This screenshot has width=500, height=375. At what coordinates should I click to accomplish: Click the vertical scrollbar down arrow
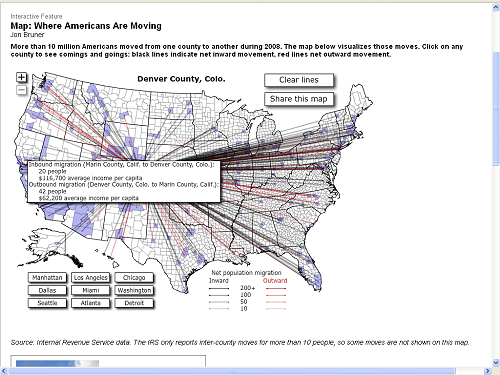[x=496, y=362]
